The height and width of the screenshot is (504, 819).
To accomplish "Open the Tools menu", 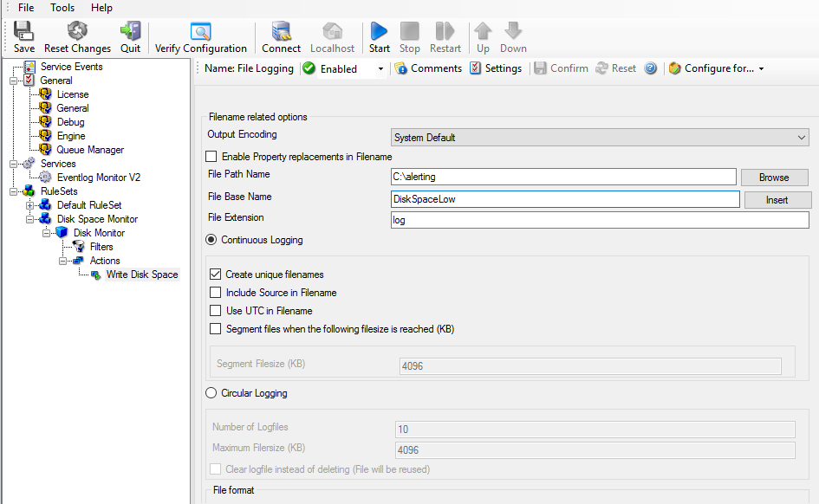I will tap(62, 8).
